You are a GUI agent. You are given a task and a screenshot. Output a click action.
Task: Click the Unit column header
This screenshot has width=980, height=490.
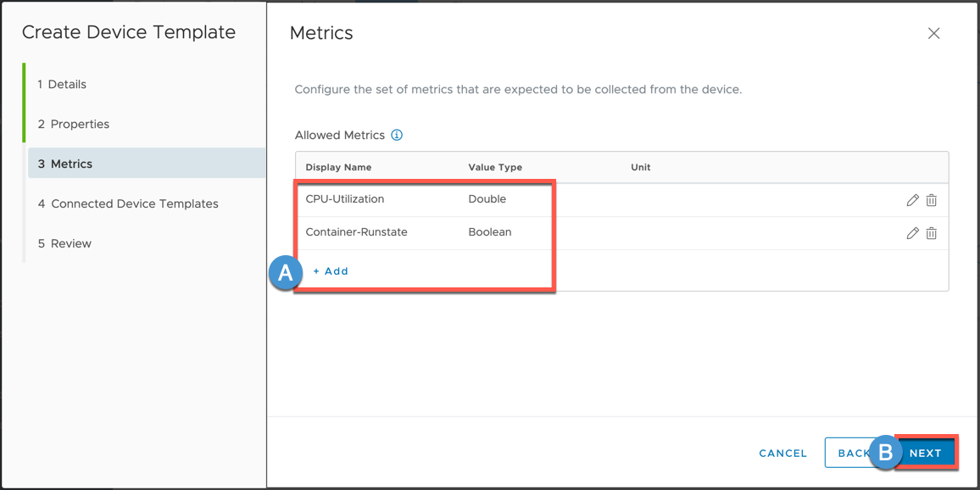click(x=641, y=167)
